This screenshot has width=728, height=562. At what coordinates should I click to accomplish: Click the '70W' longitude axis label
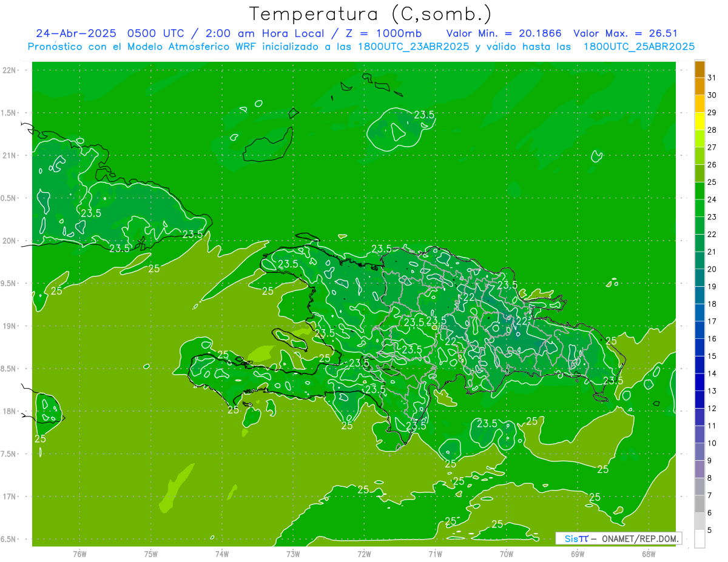click(x=507, y=554)
